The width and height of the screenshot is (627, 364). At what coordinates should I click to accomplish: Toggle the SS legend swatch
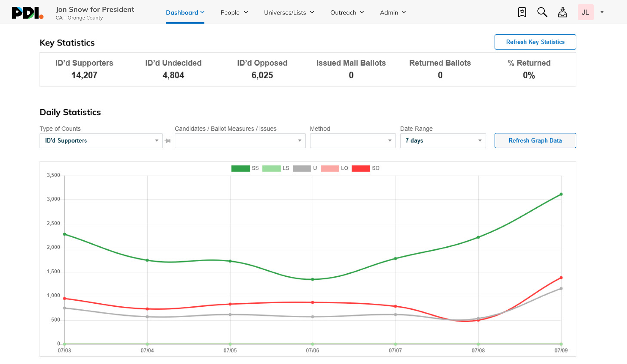(240, 168)
